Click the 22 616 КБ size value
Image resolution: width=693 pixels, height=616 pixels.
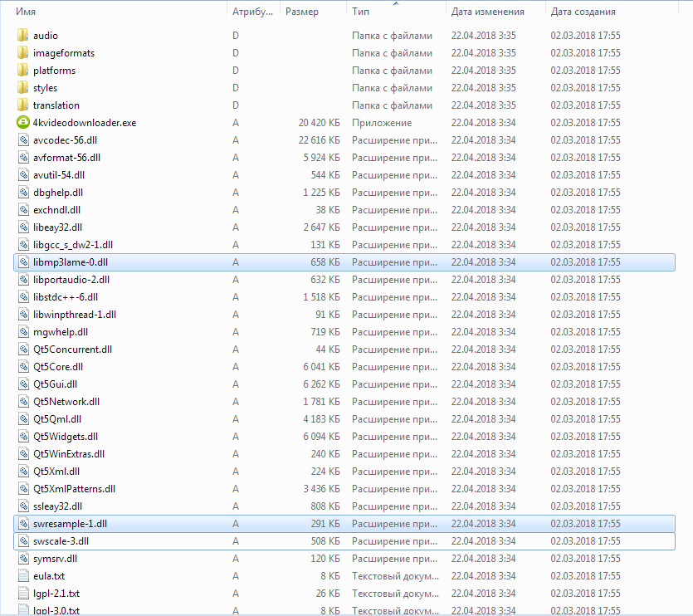click(x=319, y=140)
